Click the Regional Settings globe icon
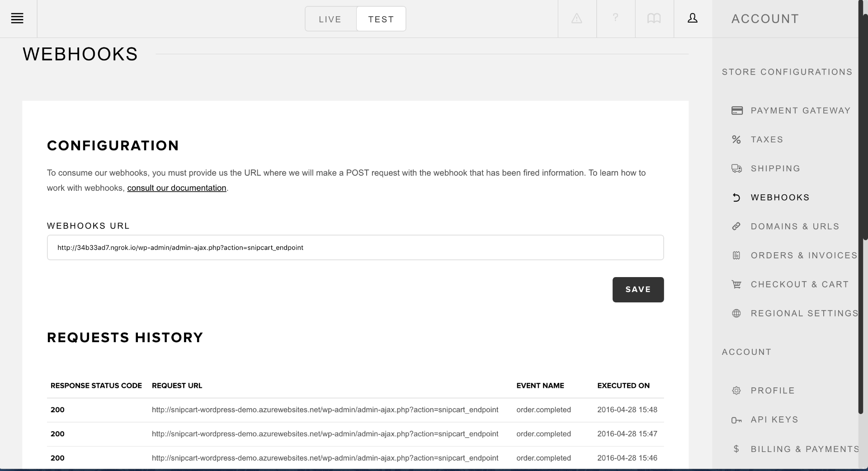 (736, 313)
